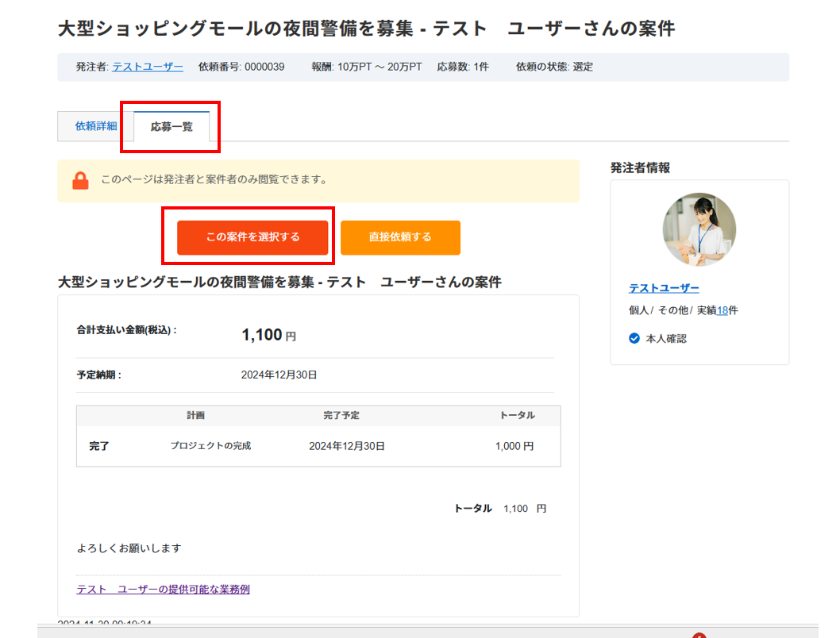This screenshot has width=840, height=638.
Task: Select the 応募一覧 tab
Action: [171, 127]
